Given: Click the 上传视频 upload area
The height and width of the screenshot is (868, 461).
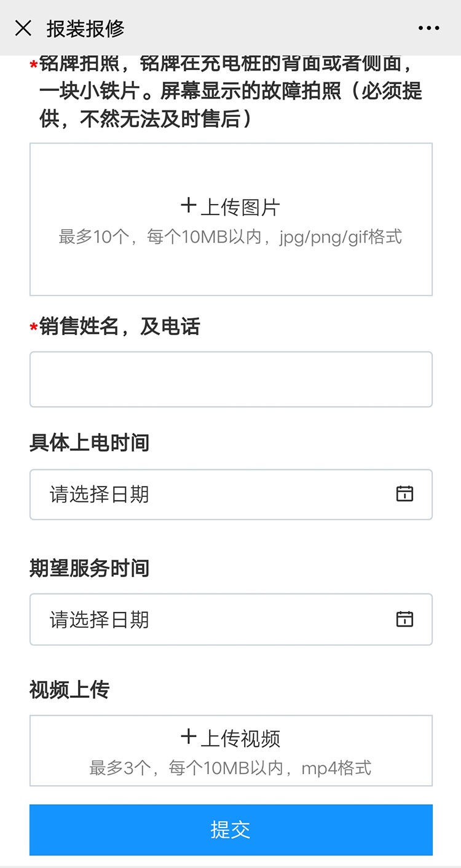Looking at the screenshot, I should (230, 749).
